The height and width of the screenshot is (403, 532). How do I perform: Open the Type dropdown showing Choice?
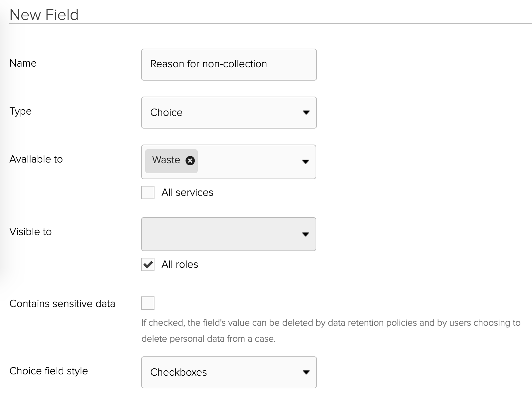pyautogui.click(x=229, y=112)
